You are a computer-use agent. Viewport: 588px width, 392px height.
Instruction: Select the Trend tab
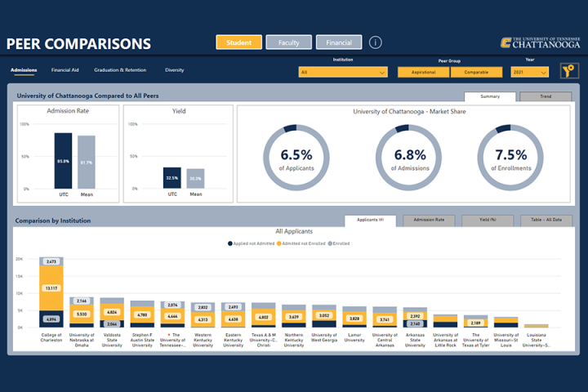tap(546, 96)
